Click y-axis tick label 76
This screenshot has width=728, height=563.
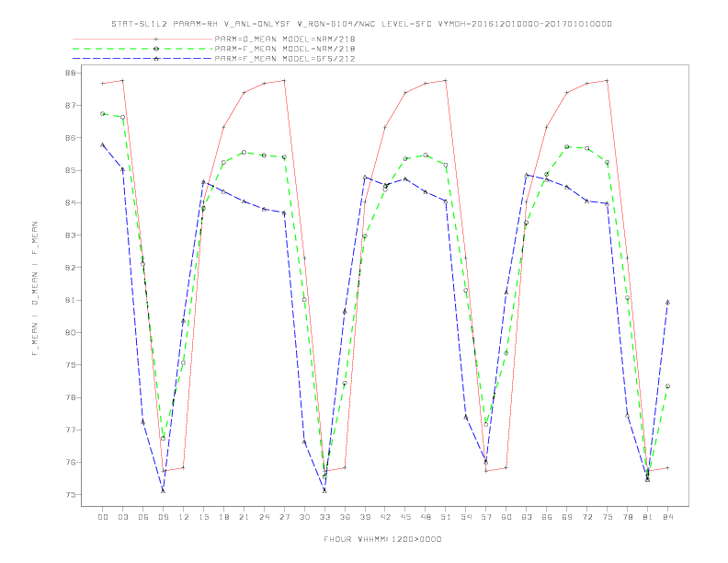[x=70, y=462]
